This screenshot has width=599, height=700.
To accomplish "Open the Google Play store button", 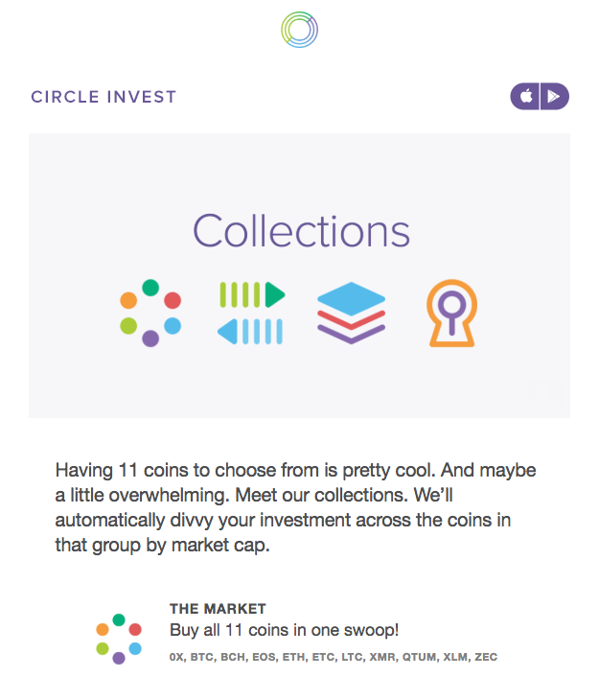I will click(555, 96).
